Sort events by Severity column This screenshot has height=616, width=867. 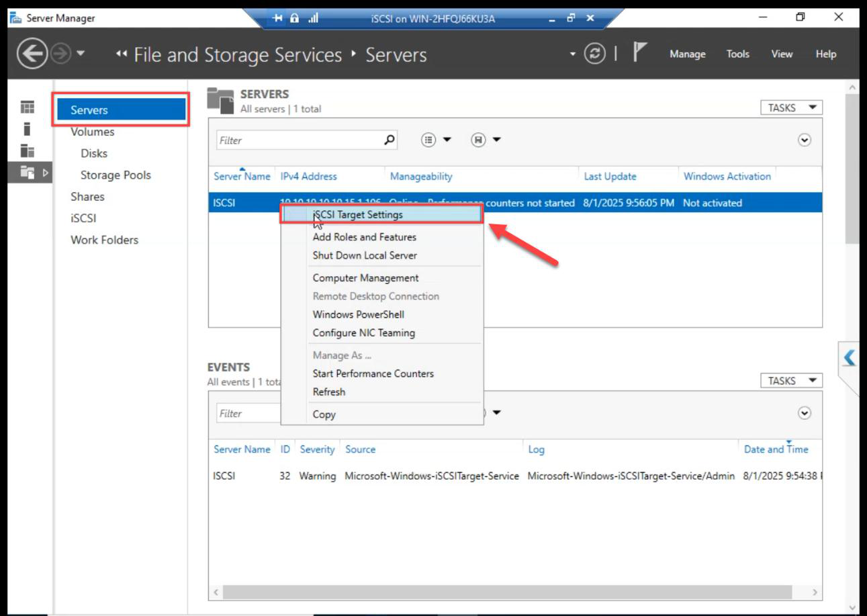317,449
